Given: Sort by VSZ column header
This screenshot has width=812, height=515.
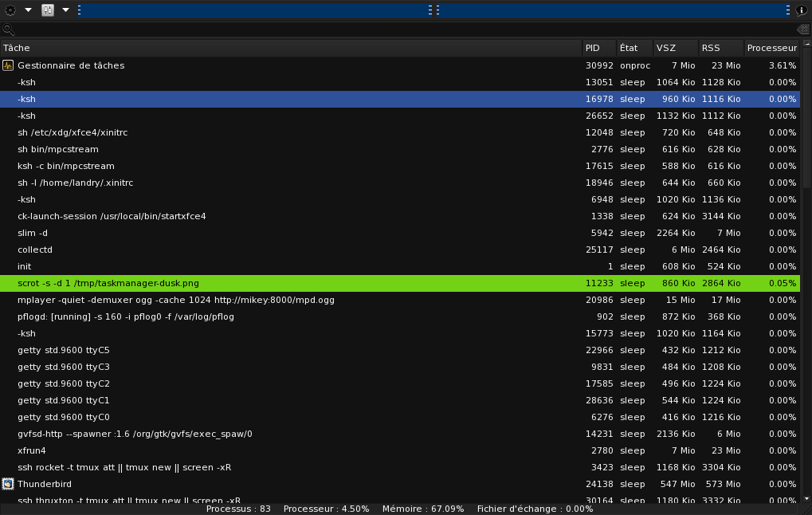Looking at the screenshot, I should (675, 48).
